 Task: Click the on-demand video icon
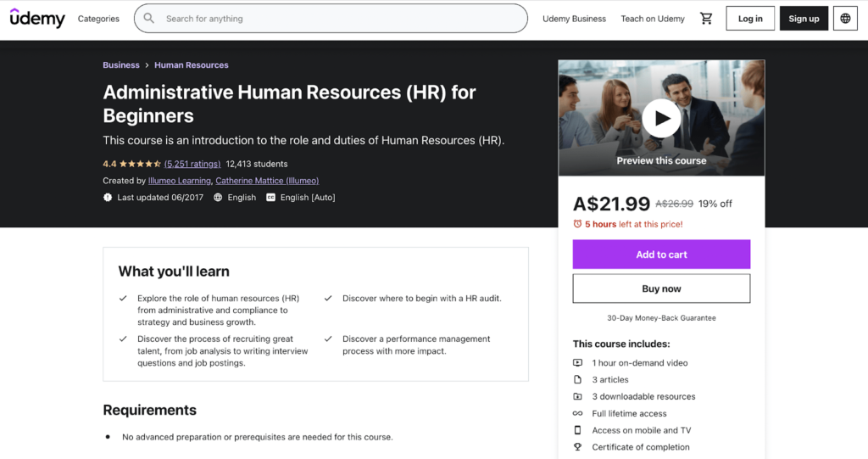click(x=577, y=362)
